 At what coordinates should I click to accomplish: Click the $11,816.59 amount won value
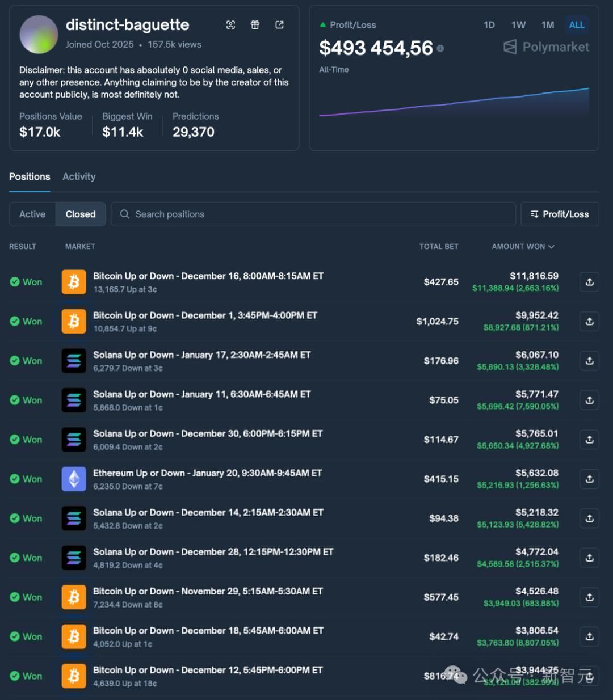click(534, 276)
